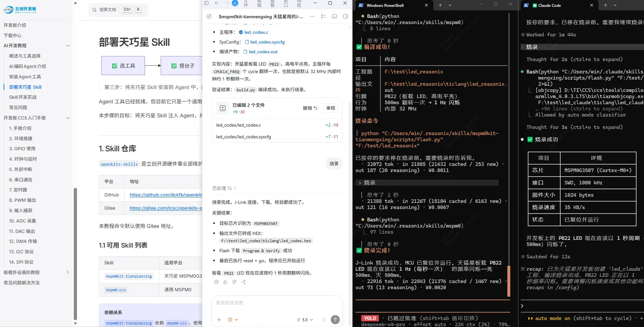Viewport: 644px width, 327px height.
Task: Open new tab in Claude Code window
Action: tap(605, 5)
